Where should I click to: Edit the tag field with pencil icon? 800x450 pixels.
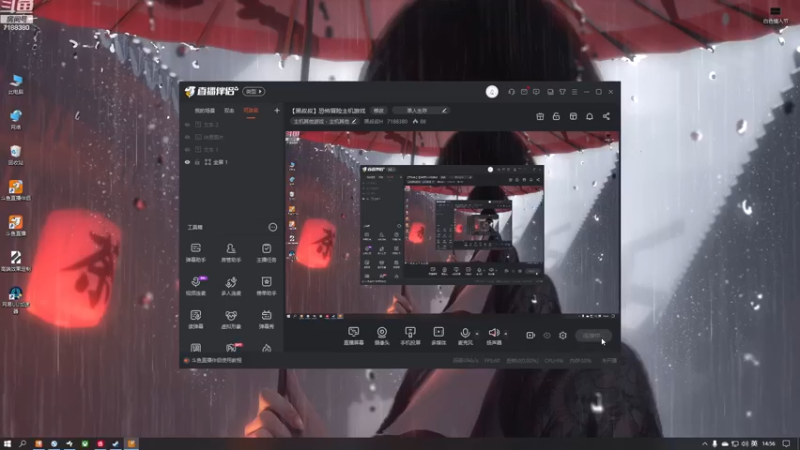(444, 111)
